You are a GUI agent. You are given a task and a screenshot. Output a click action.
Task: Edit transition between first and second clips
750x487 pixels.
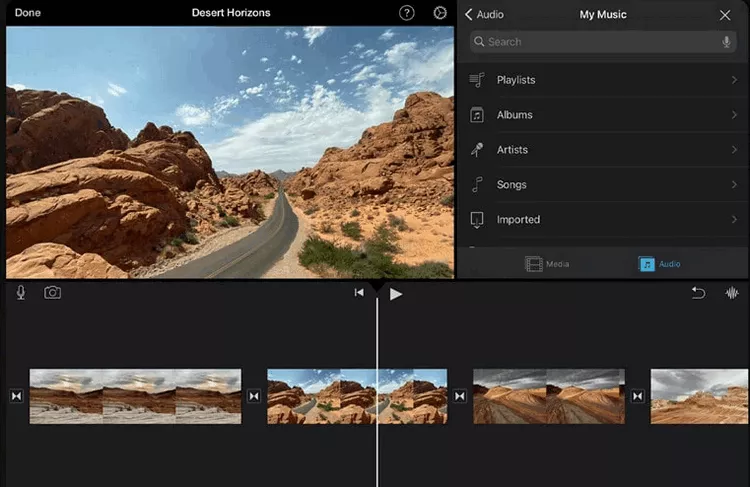point(254,396)
